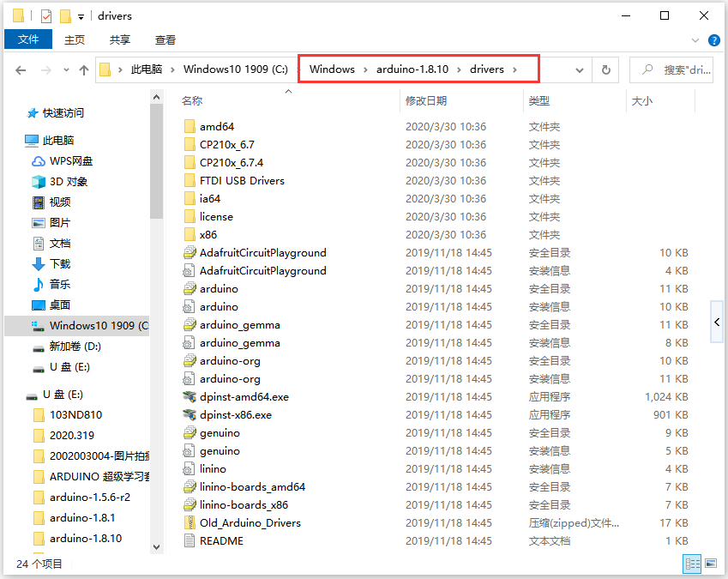
Task: Click the properties icon in title bar
Action: [46, 16]
